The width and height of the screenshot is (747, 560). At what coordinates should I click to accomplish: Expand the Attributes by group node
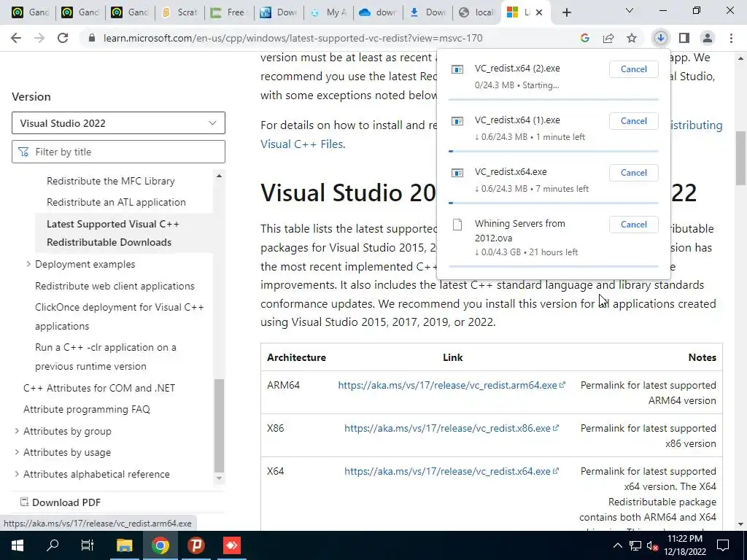coord(17,431)
